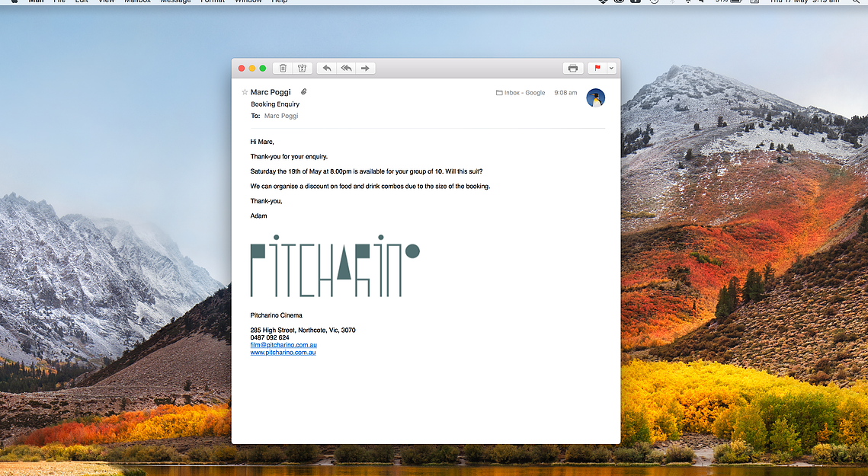The height and width of the screenshot is (476, 868).
Task: Click the line about Saturday the 19th of May
Action: click(x=367, y=171)
